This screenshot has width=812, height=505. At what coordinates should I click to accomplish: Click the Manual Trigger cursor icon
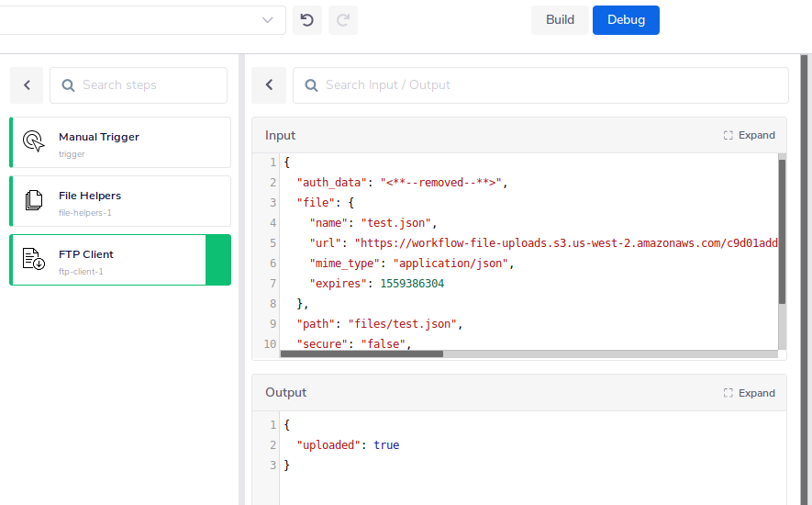pos(34,142)
